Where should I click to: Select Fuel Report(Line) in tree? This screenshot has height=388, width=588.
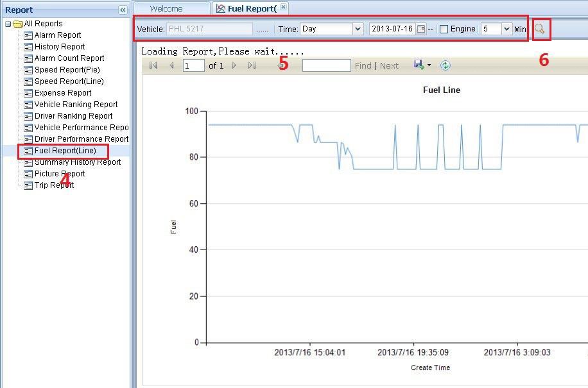(65, 151)
